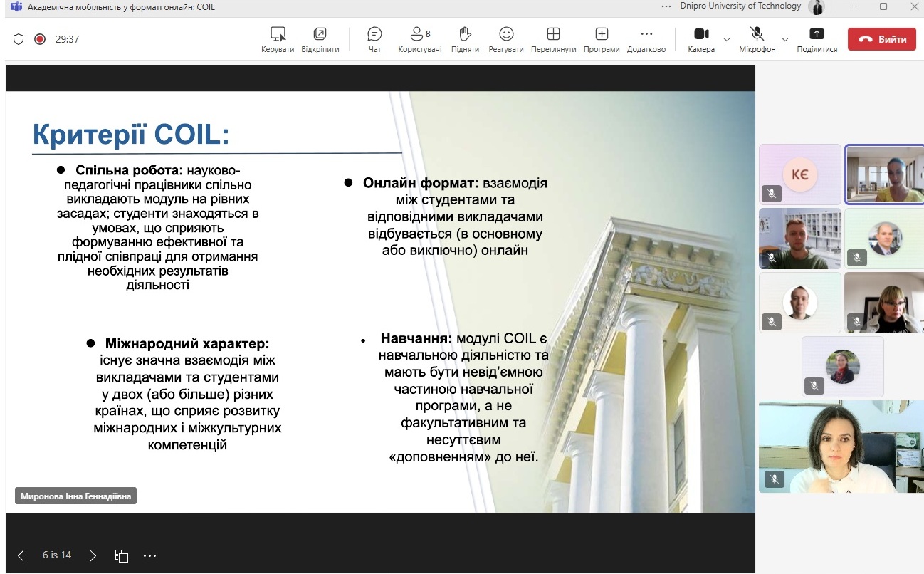This screenshot has height=574, width=924.
Task: Expand microphone options dropdown arrow
Action: click(x=785, y=39)
